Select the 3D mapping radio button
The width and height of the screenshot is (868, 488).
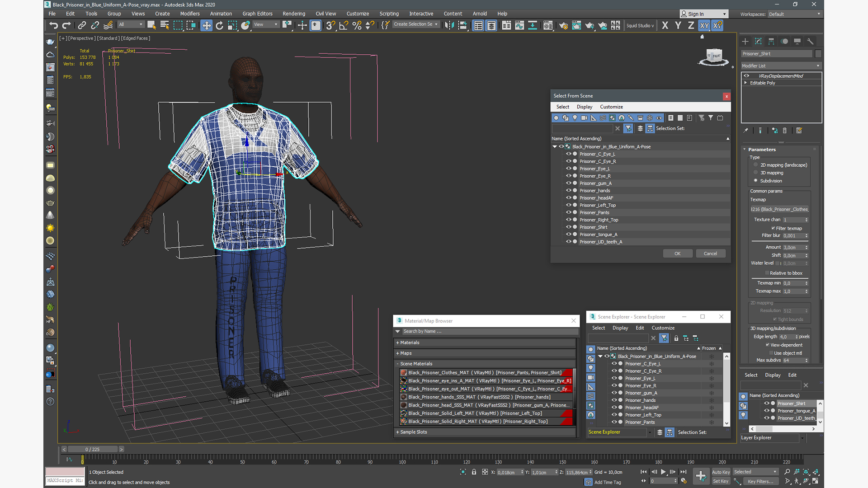coord(755,173)
